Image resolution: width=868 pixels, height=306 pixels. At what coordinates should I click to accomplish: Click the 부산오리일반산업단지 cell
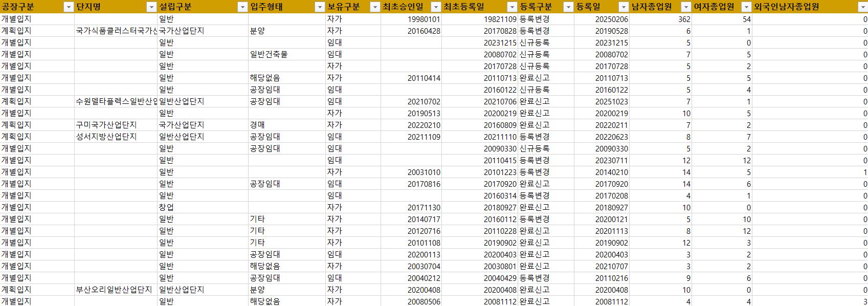click(114, 290)
